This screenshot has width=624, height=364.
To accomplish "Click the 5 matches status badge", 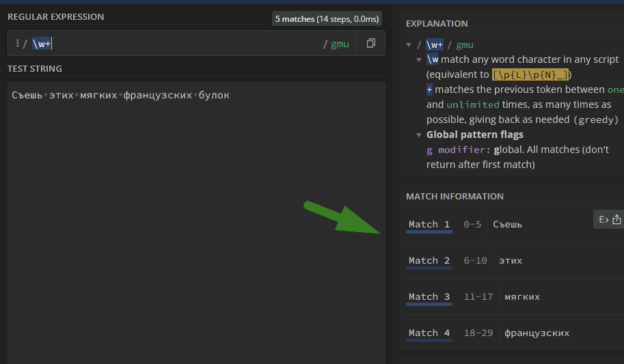I will coord(326,19).
